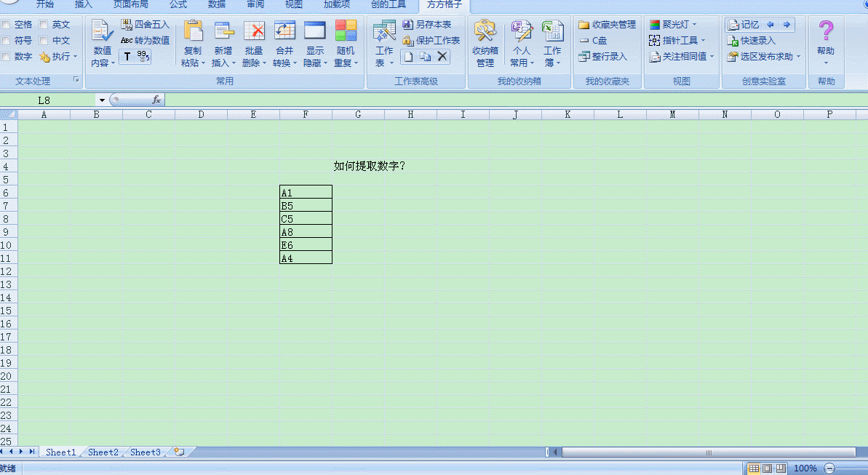Switch to Sheet2 tab

[x=103, y=452]
